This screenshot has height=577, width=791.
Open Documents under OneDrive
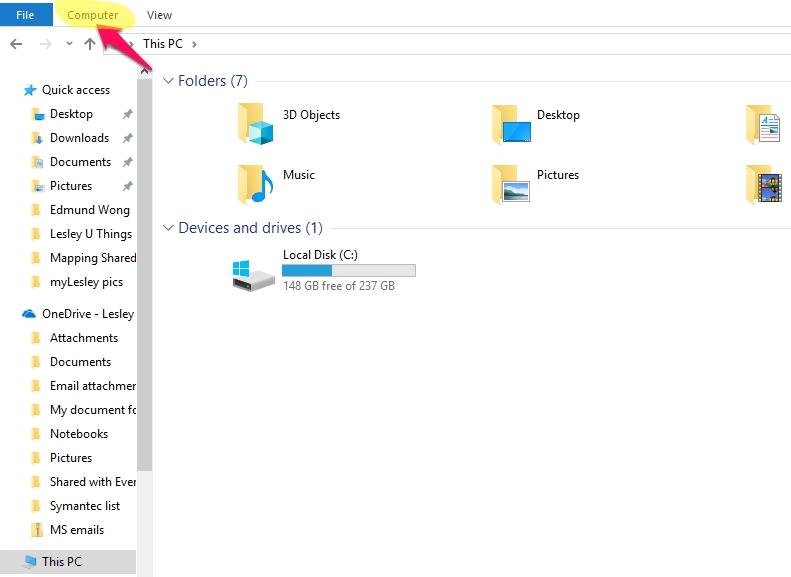pos(80,362)
